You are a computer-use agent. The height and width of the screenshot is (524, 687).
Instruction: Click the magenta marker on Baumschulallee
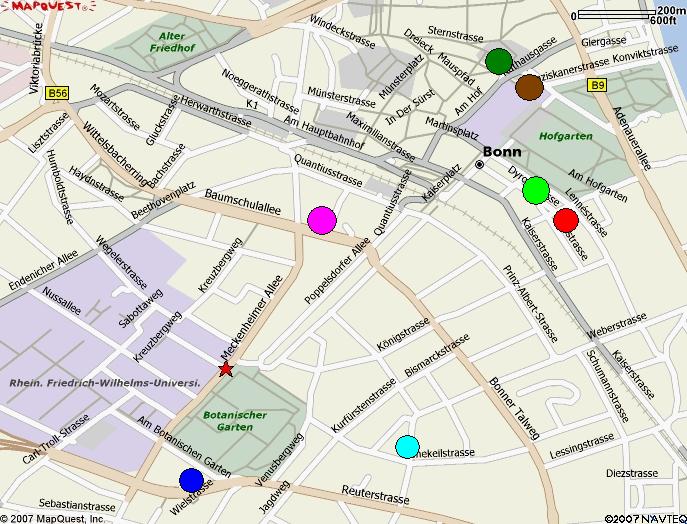pos(321,220)
